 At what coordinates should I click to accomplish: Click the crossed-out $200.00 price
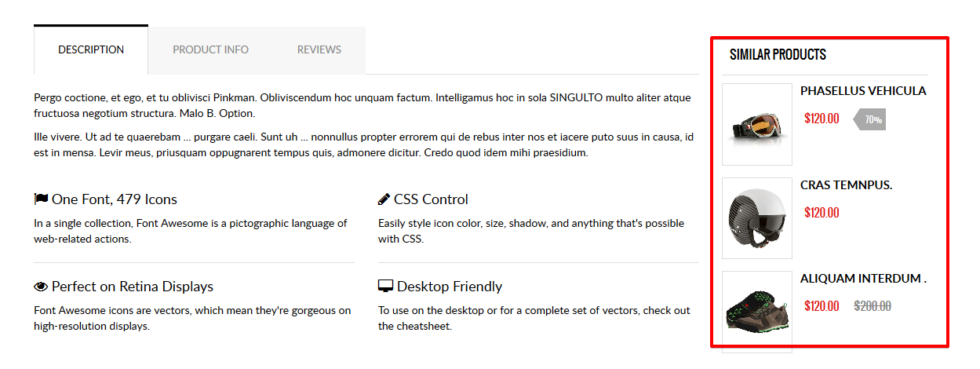pos(872,306)
